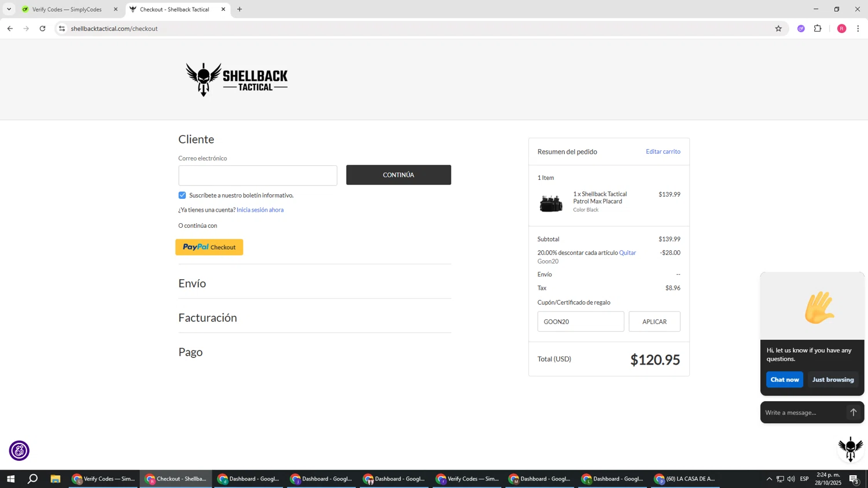Screen dimensions: 868x488
Task: Open Windows taskbar search
Action: click(33, 479)
